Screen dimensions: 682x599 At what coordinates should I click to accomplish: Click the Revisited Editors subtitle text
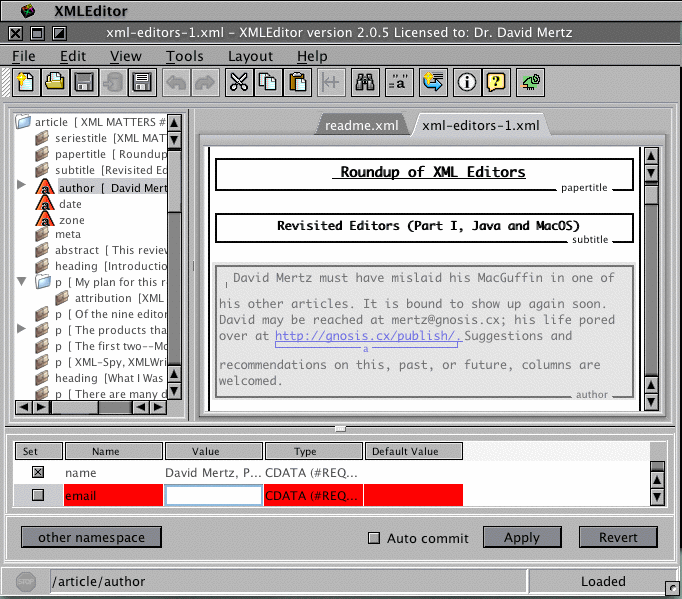pyautogui.click(x=428, y=225)
